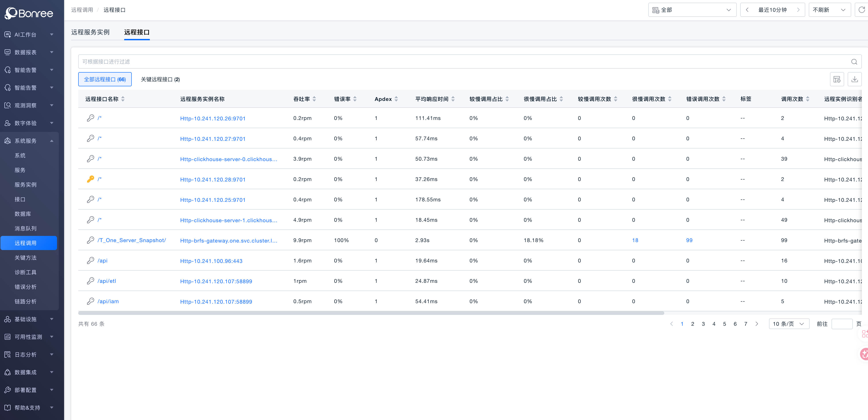Click the horizontal scrollbar under the table
868x420 pixels.
[x=371, y=313]
